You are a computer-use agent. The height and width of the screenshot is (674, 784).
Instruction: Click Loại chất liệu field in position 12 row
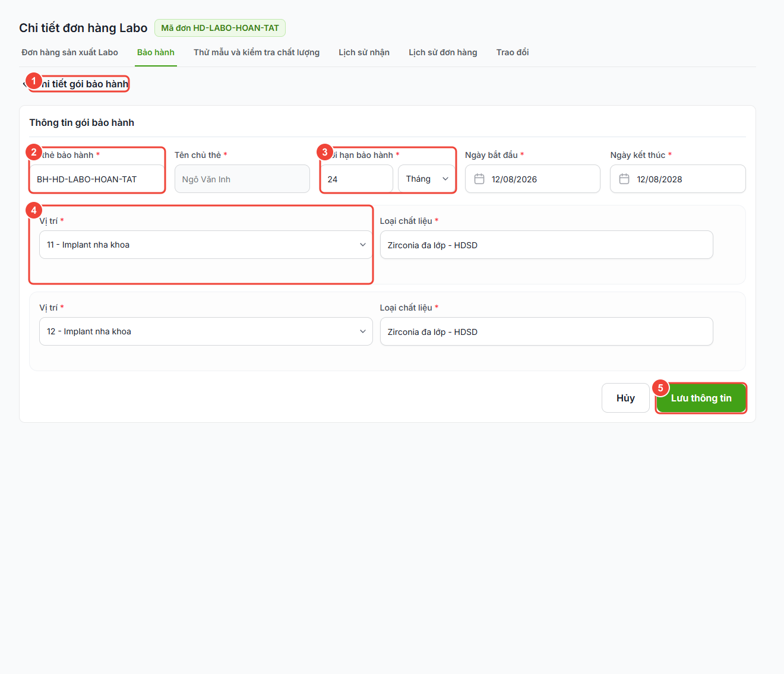coord(546,331)
